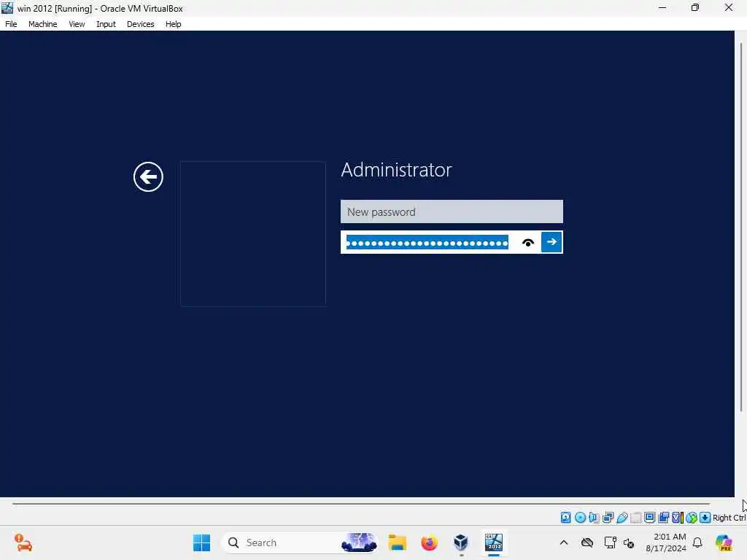Click the vertical scrollbar of VM window
The image size is (747, 560).
(x=741, y=227)
